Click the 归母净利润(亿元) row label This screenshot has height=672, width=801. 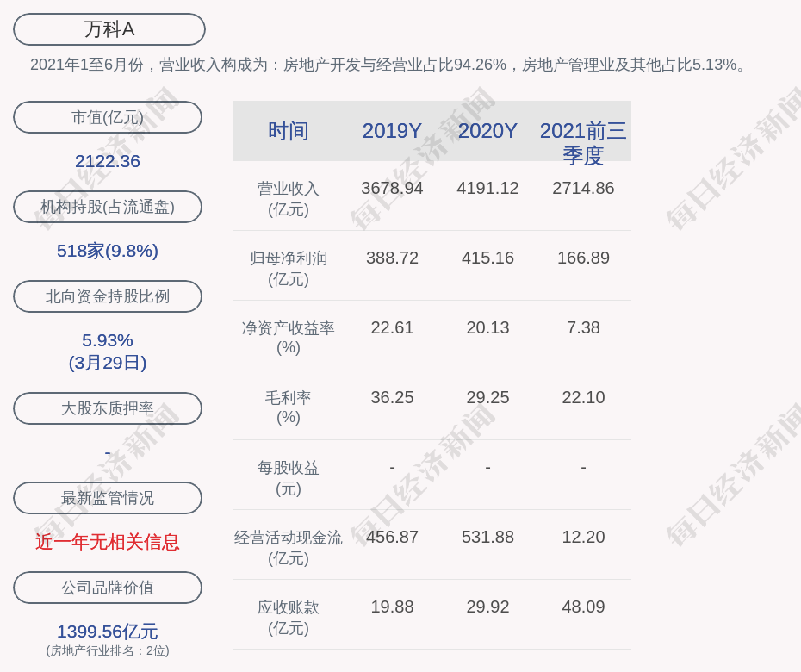point(289,269)
